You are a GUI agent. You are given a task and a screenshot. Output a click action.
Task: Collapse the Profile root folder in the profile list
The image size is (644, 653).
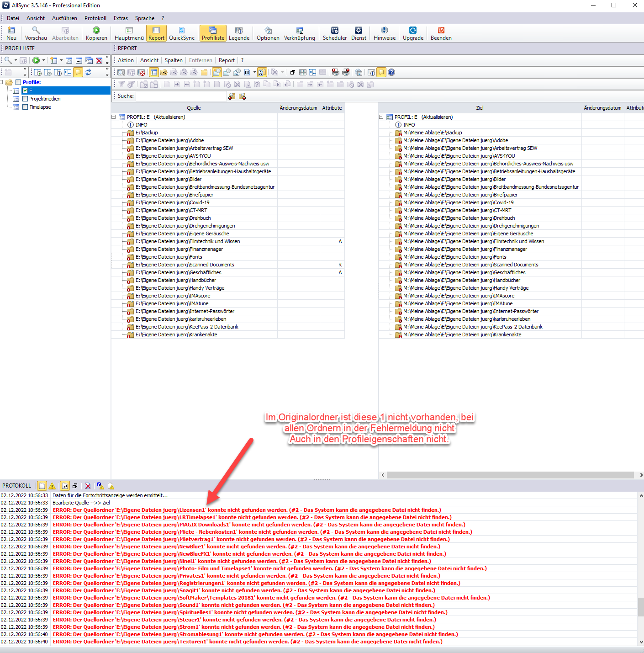pyautogui.click(x=2, y=82)
